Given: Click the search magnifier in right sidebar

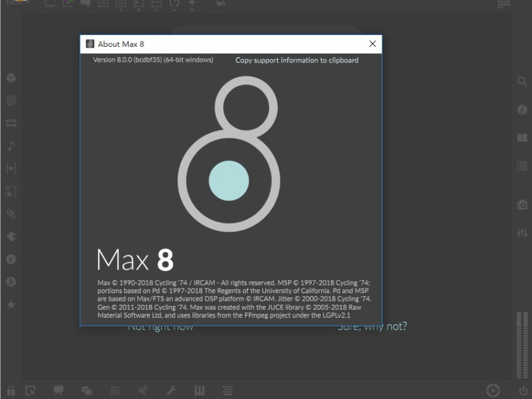Looking at the screenshot, I should (x=522, y=81).
